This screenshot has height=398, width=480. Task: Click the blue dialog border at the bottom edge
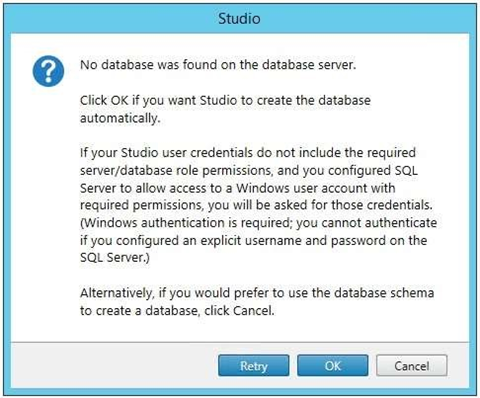(x=240, y=392)
